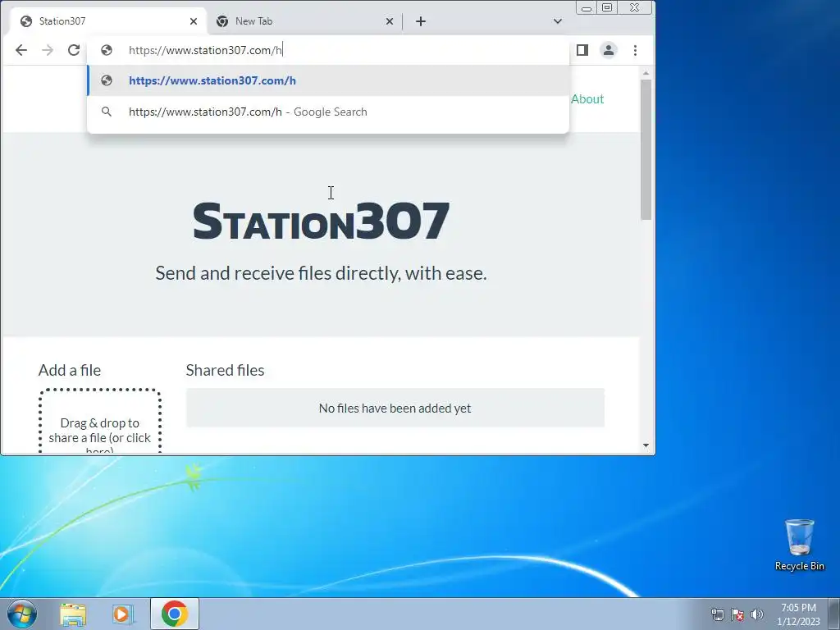This screenshot has height=630, width=840.
Task: Select the Station307 tab
Action: (109, 21)
